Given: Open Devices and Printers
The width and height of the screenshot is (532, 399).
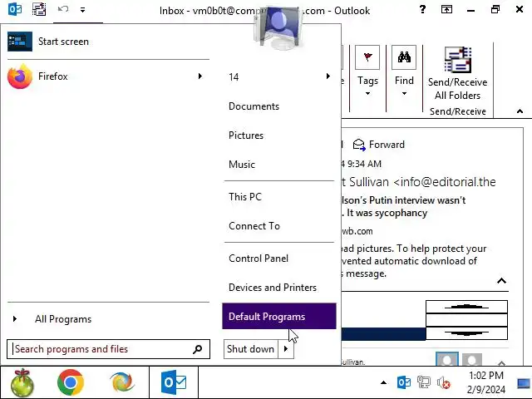Looking at the screenshot, I should click(279, 288).
